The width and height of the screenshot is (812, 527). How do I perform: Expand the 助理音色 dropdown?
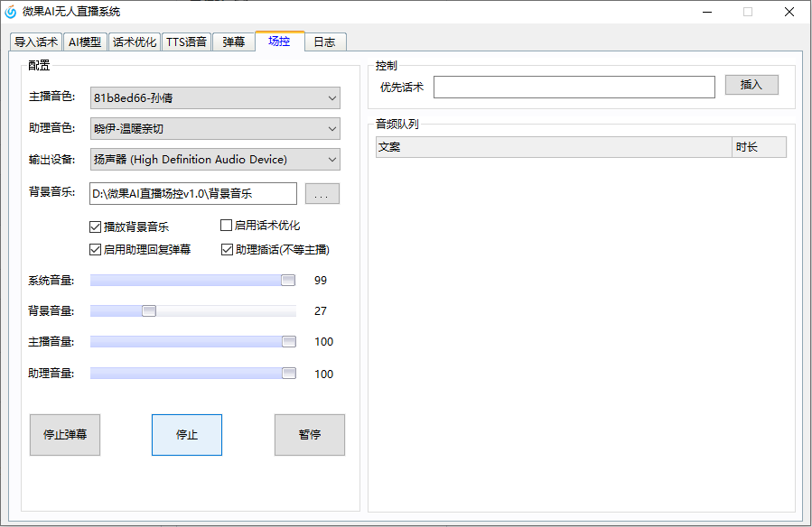(x=215, y=129)
